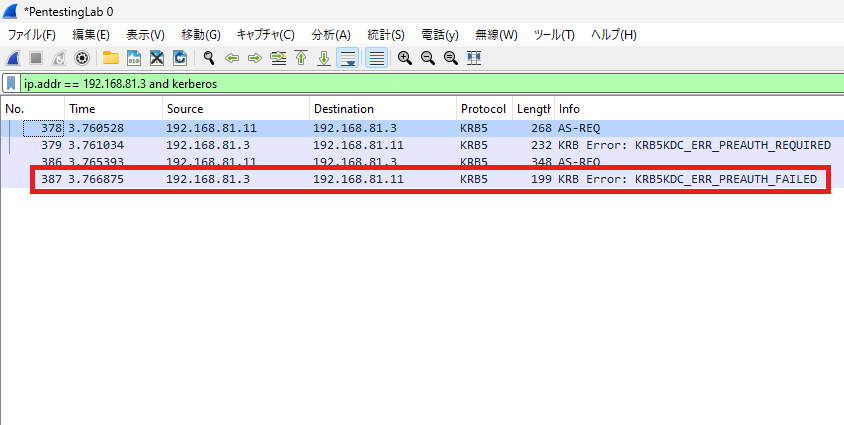Open the 分析(A) menu

coord(331,35)
